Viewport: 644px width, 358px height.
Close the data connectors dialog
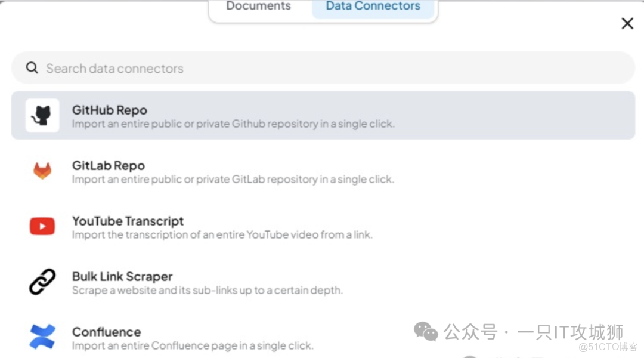click(627, 23)
